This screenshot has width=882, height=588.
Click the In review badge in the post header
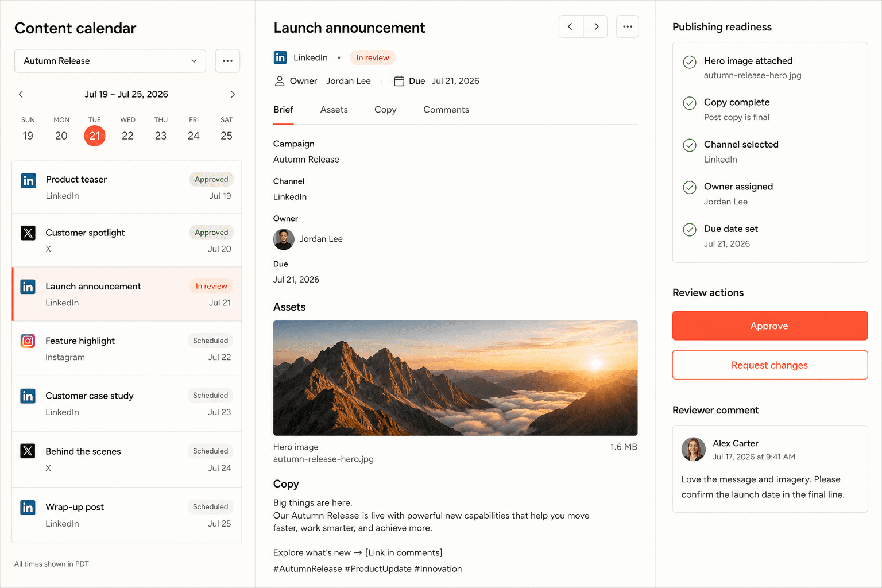373,57
